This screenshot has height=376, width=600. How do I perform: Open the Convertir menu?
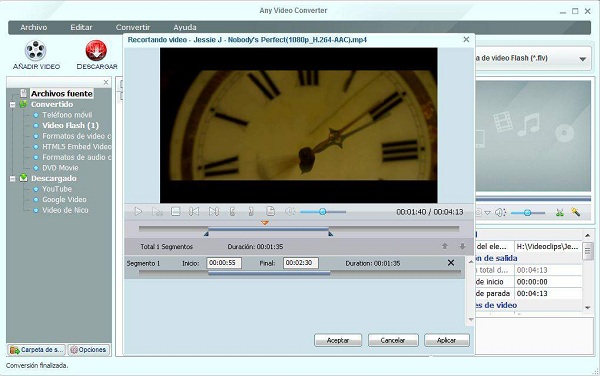coord(133,28)
